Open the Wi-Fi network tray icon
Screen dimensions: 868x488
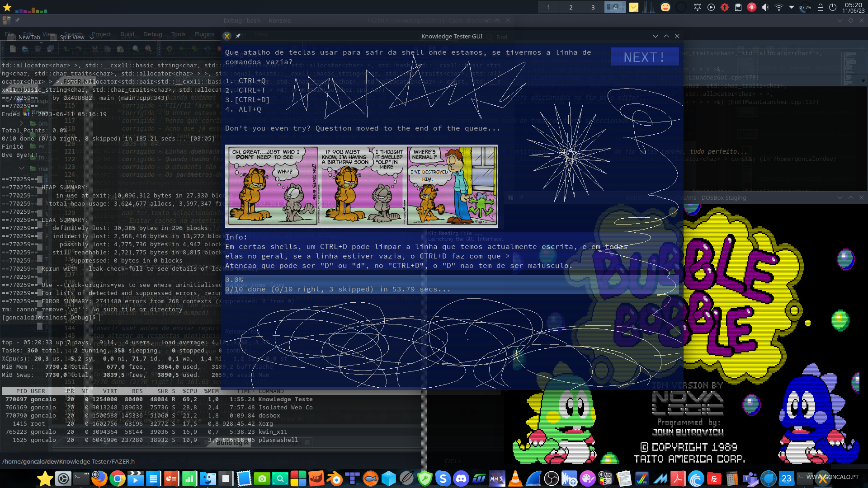tap(778, 7)
